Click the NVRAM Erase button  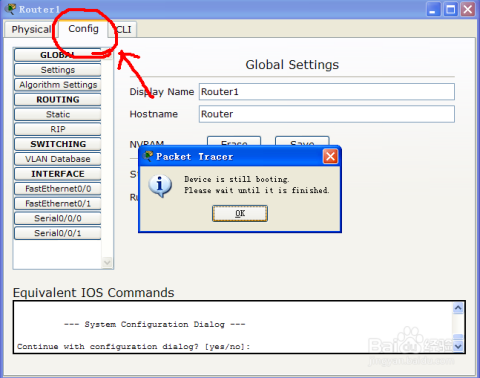pyautogui.click(x=234, y=141)
